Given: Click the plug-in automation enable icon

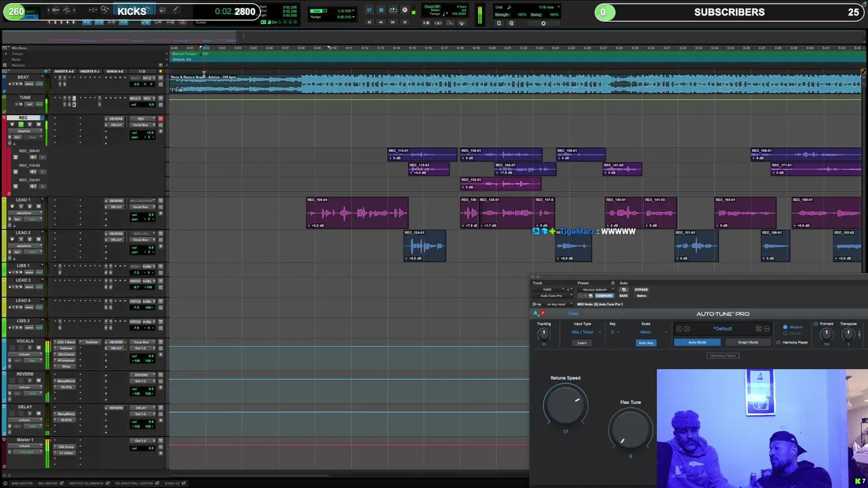Looking at the screenshot, I should pyautogui.click(x=624, y=289).
